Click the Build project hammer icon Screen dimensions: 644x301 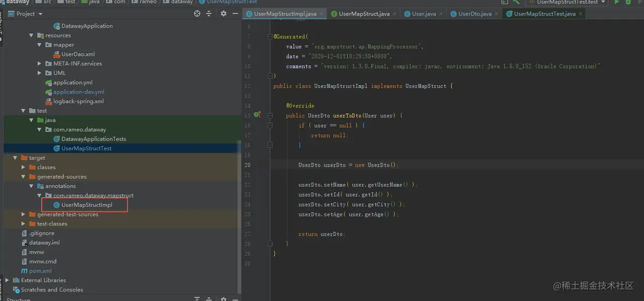click(516, 3)
